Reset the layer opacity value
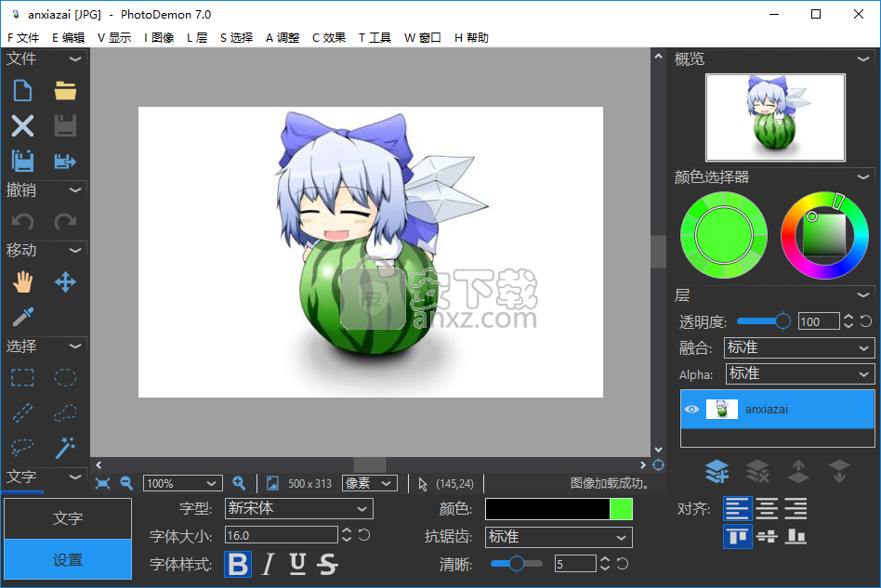 (x=866, y=321)
